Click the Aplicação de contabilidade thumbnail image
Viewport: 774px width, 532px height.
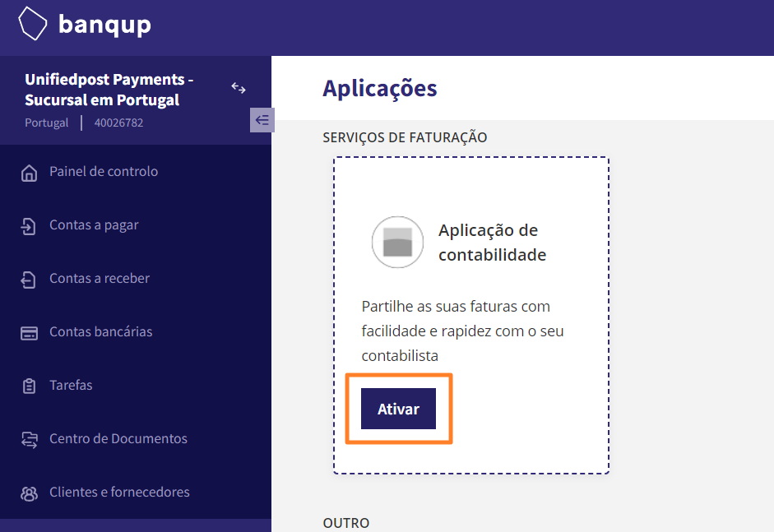[397, 242]
